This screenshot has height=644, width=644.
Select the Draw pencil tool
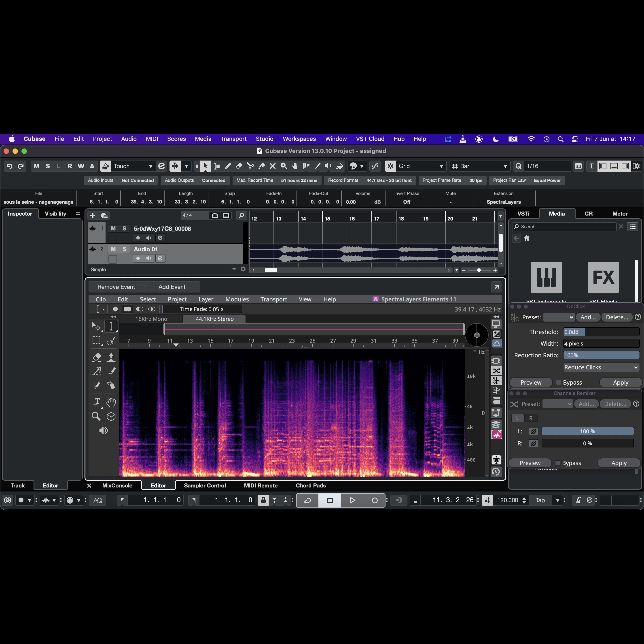[228, 166]
